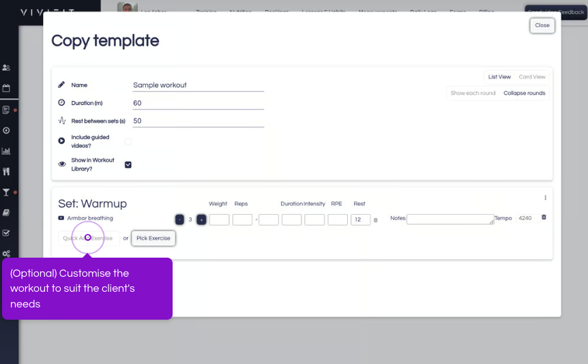588x364 pixels.
Task: Click the Rest input showing 12
Action: [x=361, y=219]
